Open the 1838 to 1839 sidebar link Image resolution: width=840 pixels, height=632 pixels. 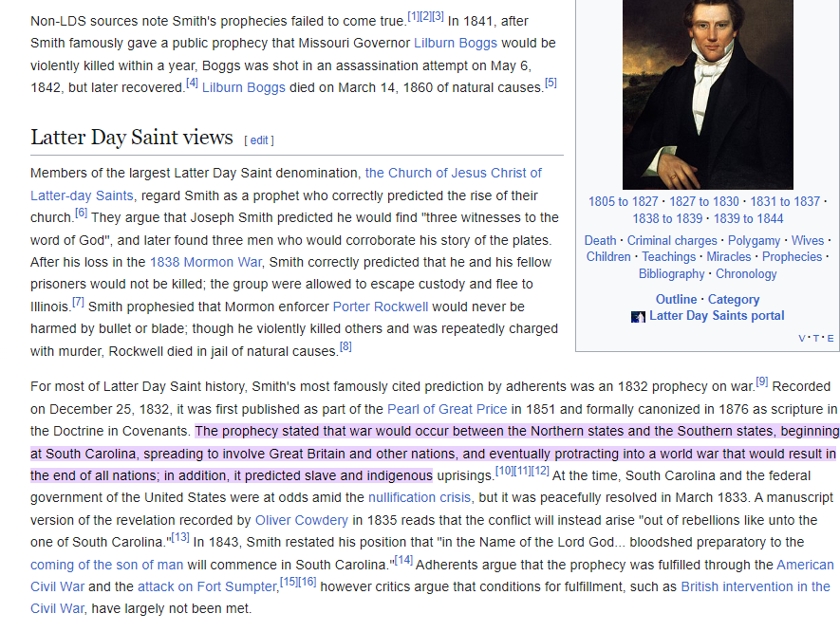coord(667,218)
